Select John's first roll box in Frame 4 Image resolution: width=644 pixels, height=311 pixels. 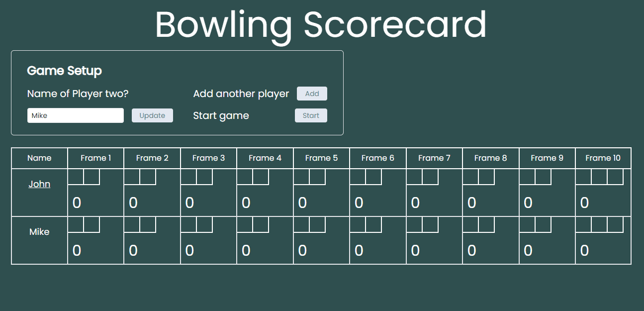tap(245, 177)
